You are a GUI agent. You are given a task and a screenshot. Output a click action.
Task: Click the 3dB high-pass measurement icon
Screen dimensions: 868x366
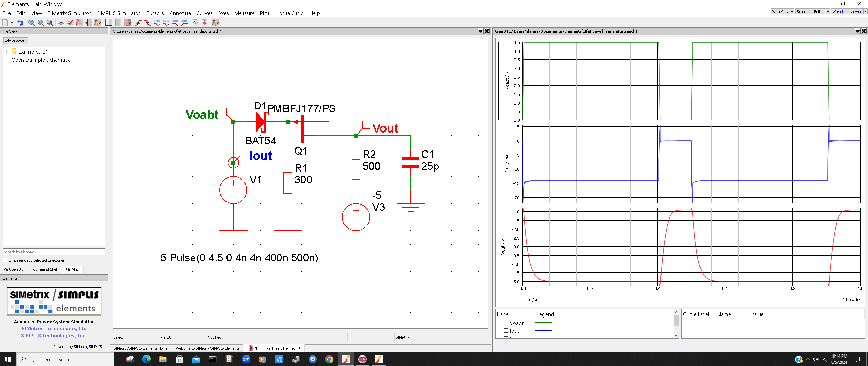coord(184,23)
